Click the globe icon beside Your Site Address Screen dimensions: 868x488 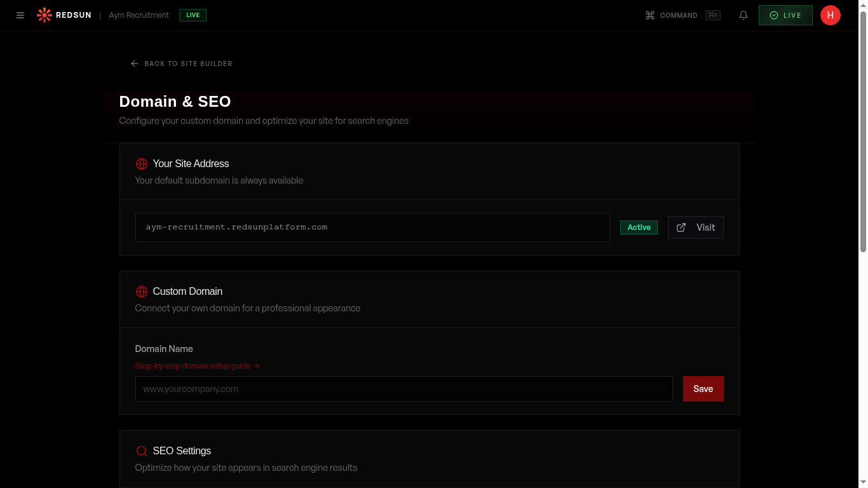[x=142, y=164]
